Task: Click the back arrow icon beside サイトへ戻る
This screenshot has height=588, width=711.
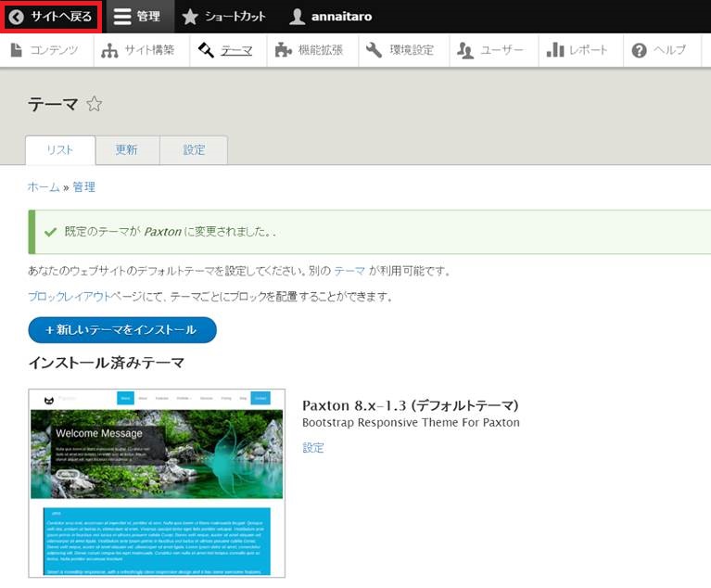Action: [17, 17]
